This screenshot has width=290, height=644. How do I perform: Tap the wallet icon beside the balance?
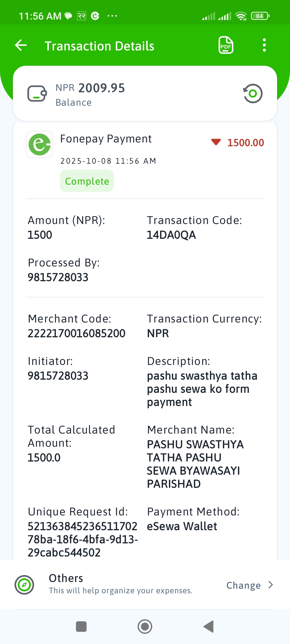[37, 93]
